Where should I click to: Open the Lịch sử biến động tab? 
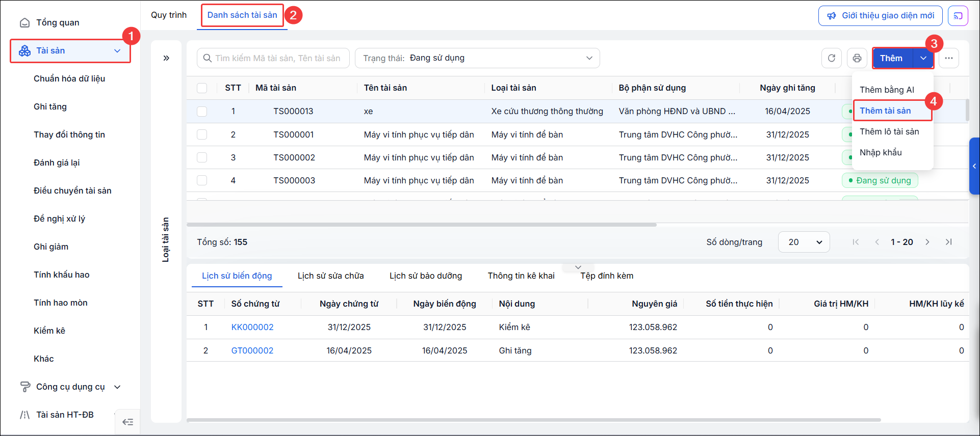click(237, 276)
